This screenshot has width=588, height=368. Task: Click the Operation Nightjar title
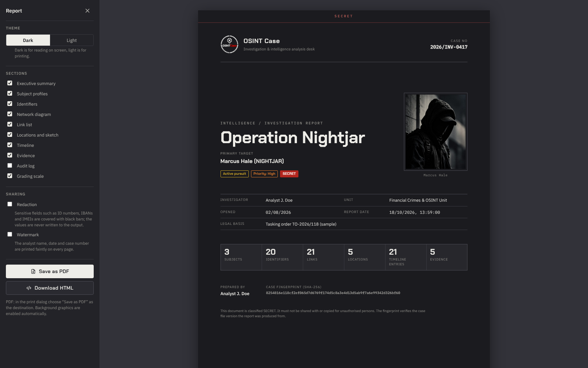click(x=293, y=138)
